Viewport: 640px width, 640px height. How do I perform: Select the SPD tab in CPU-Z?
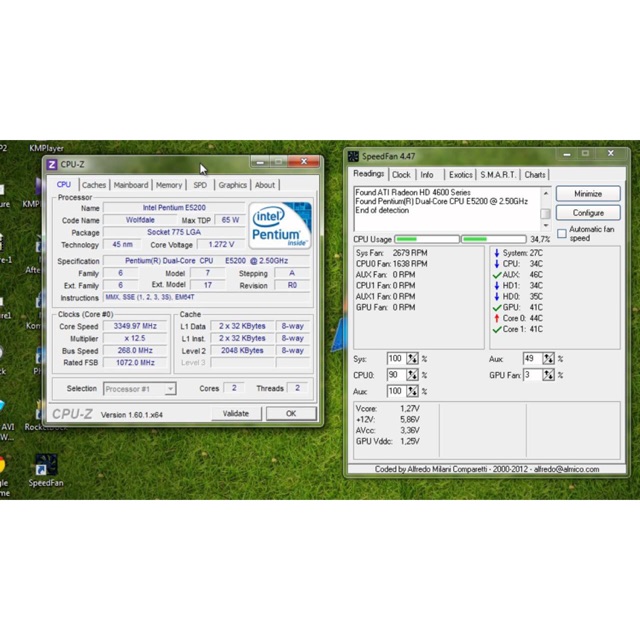point(200,185)
